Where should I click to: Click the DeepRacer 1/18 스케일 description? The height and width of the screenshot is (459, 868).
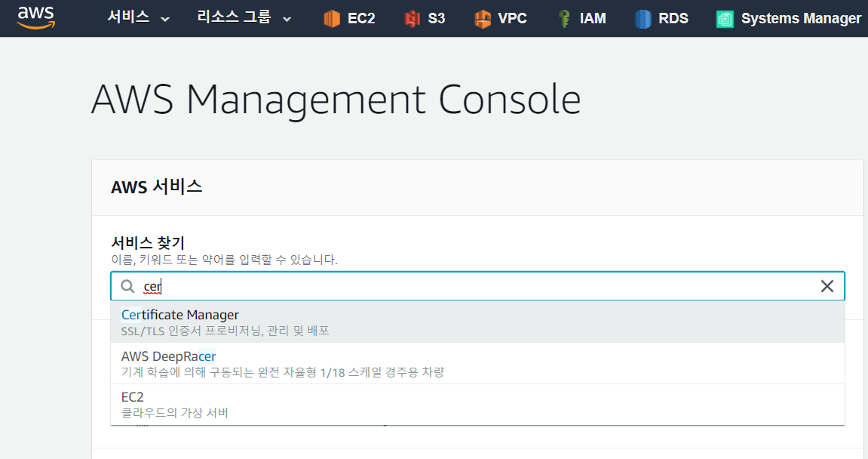pos(282,372)
